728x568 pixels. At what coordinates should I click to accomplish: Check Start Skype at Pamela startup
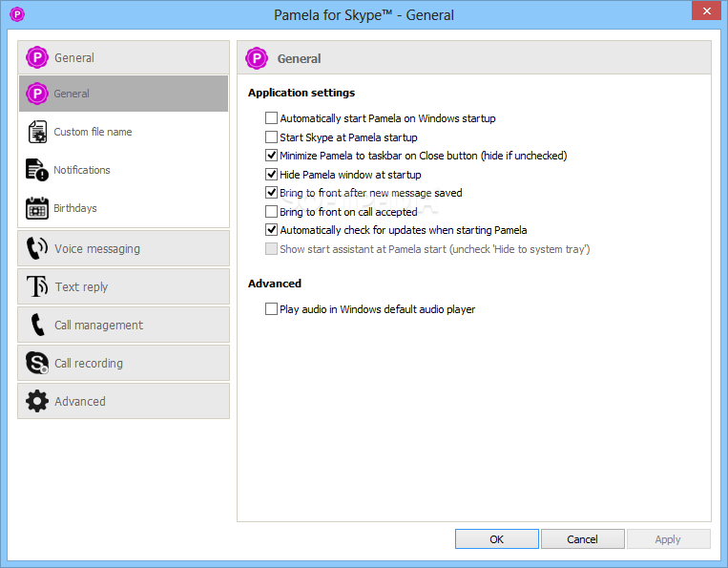click(x=271, y=137)
